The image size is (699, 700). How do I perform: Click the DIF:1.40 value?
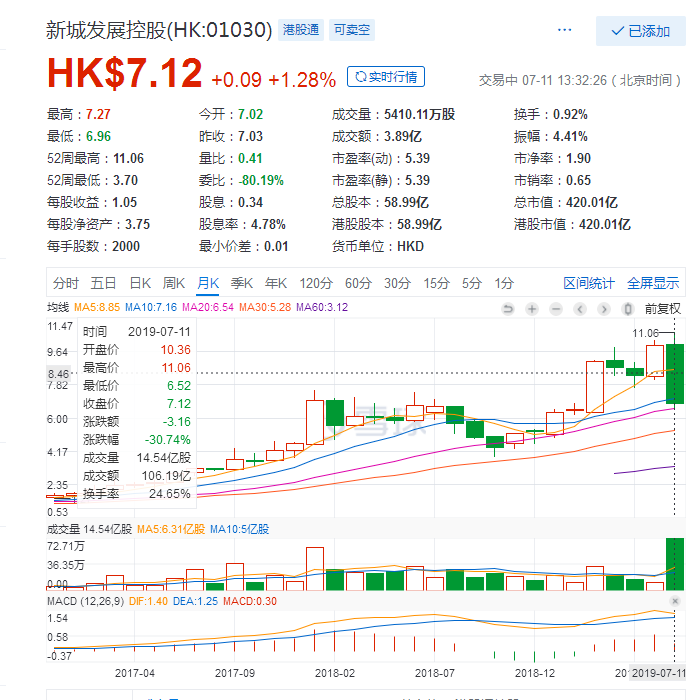point(148,601)
